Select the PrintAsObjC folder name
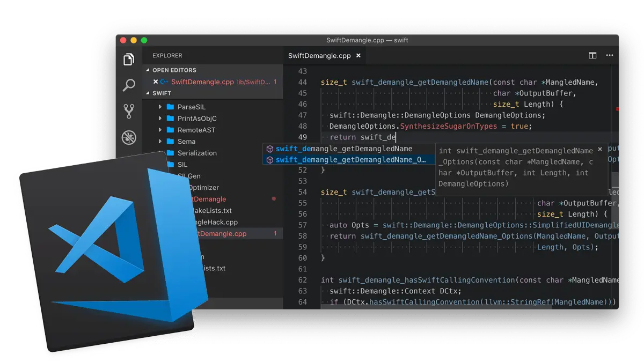This screenshot has width=644, height=362. tap(197, 119)
